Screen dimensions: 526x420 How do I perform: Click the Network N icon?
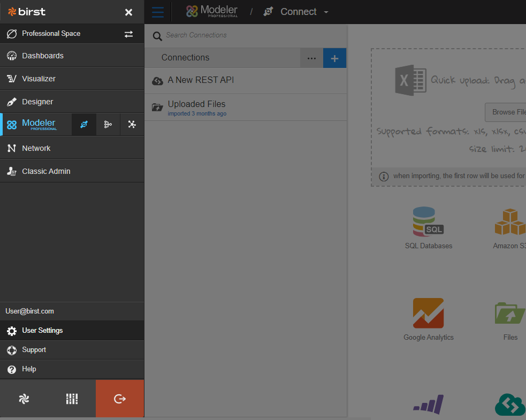tap(12, 148)
